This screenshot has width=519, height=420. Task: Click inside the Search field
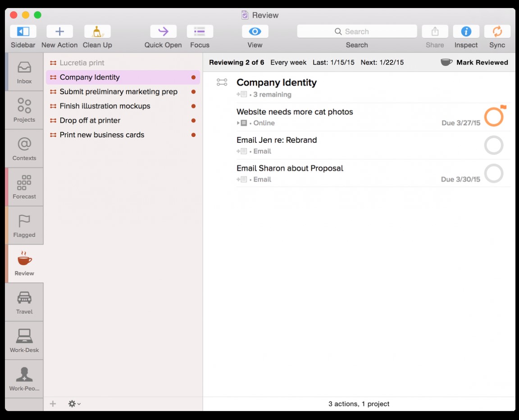tap(357, 31)
